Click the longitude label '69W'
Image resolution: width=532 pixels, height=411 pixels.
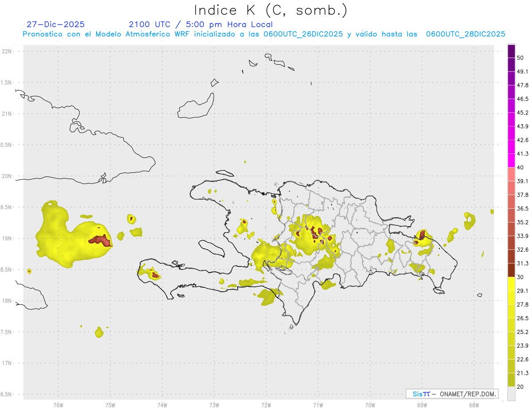[422, 405]
